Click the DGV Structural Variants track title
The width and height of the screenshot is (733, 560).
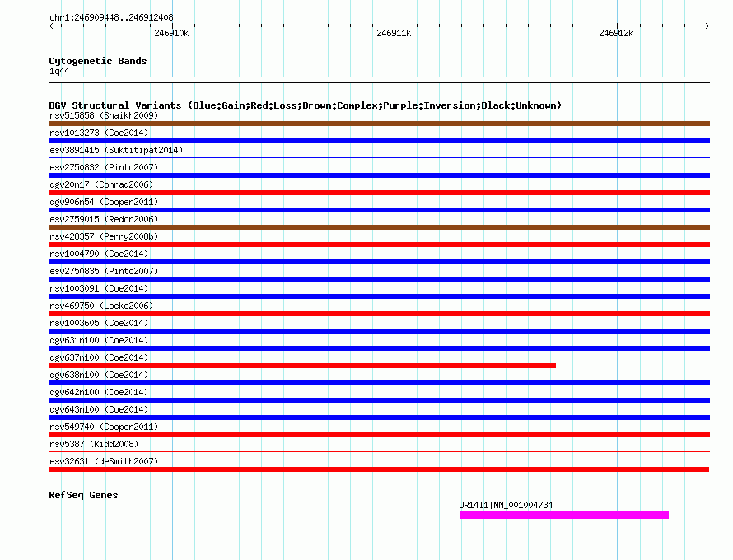pos(305,105)
